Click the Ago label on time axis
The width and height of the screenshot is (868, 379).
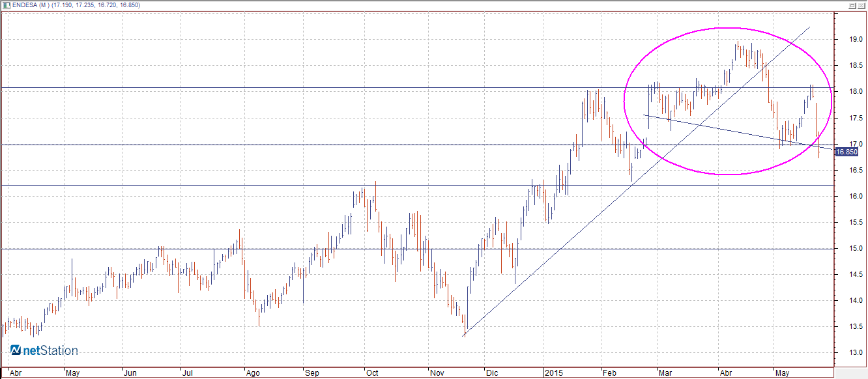click(x=252, y=373)
